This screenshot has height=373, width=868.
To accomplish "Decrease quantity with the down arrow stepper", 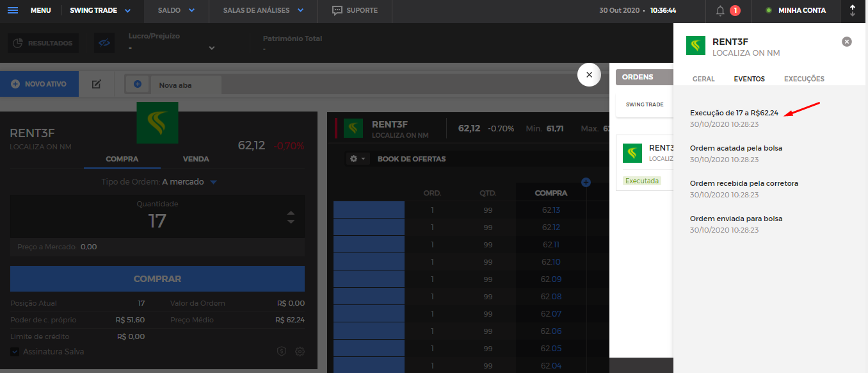I will (291, 222).
